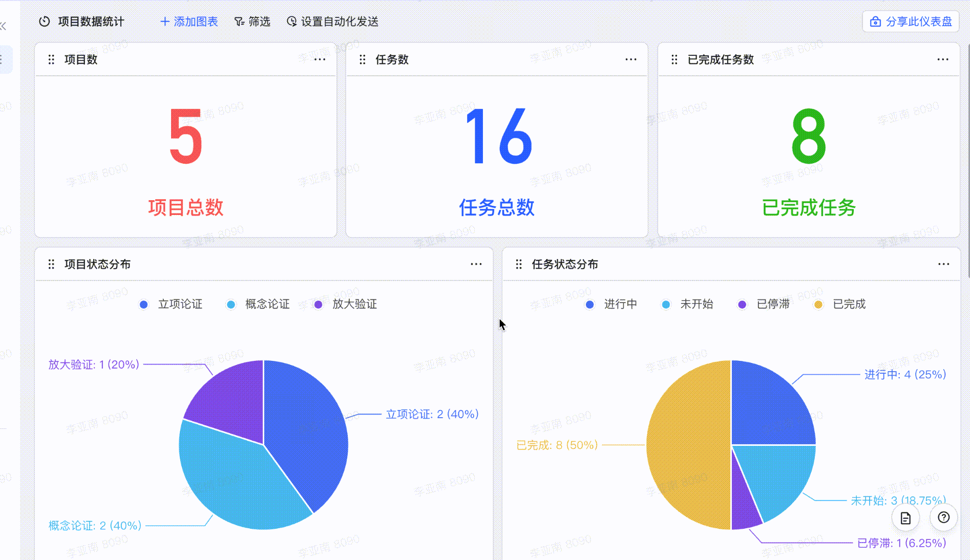970x560 pixels.
Task: Click drag handle of 任务状态分布 chart
Action: pos(519,264)
